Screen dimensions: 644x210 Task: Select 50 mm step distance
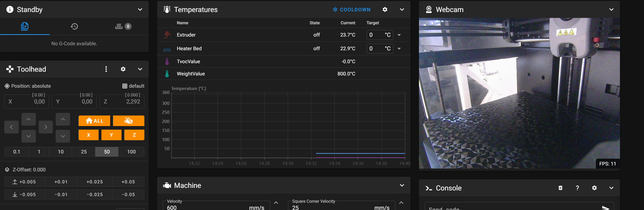pos(107,152)
